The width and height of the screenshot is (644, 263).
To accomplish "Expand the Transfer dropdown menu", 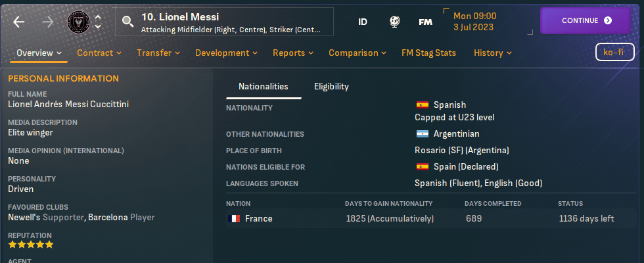I will 159,53.
